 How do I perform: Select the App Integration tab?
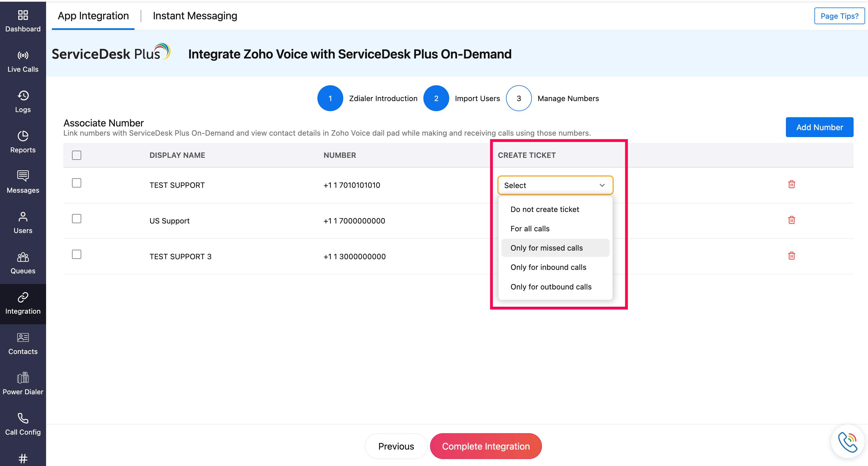[93, 16]
